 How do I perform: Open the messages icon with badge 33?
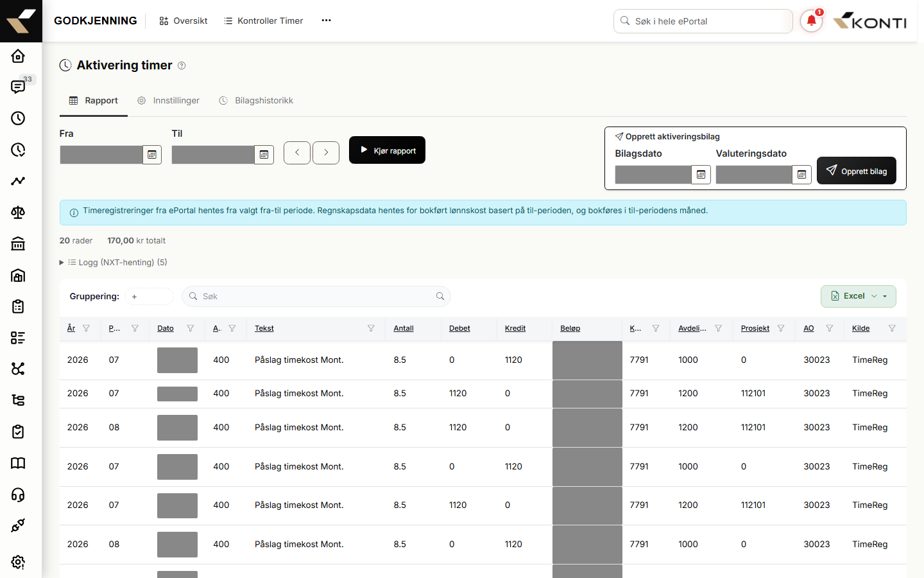coord(18,87)
